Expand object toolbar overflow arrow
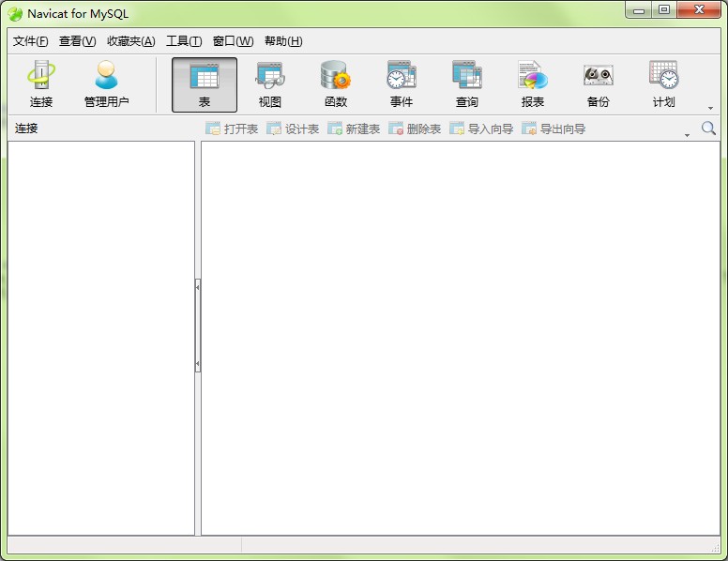Image resolution: width=728 pixels, height=561 pixels. tap(687, 136)
